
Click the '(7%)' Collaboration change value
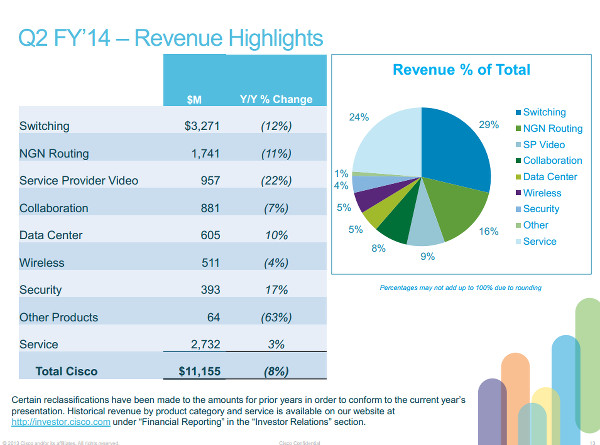pos(276,208)
